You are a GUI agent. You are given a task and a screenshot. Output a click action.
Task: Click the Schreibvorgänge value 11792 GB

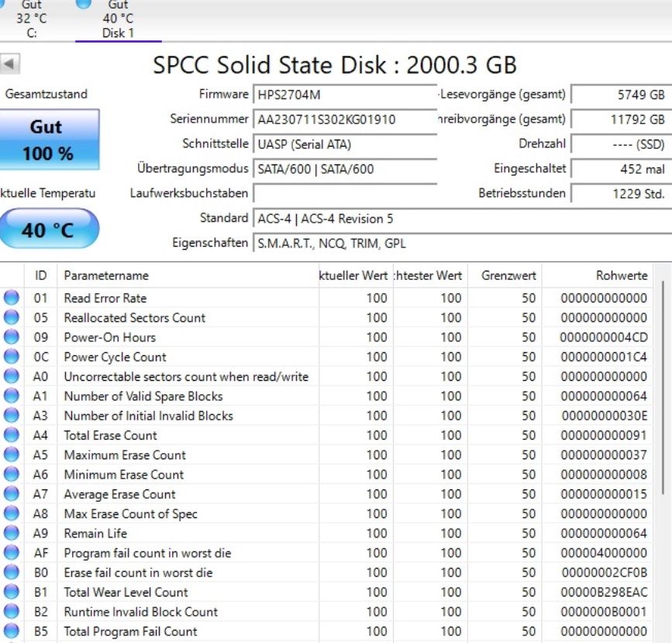tap(621, 119)
